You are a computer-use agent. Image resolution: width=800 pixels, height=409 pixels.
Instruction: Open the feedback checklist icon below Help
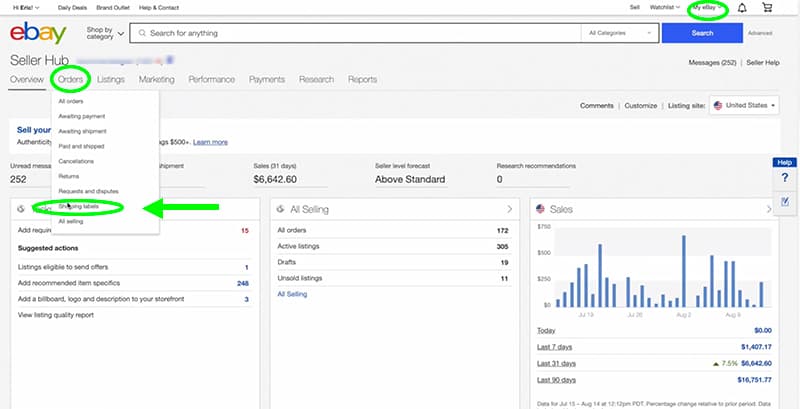(x=785, y=202)
